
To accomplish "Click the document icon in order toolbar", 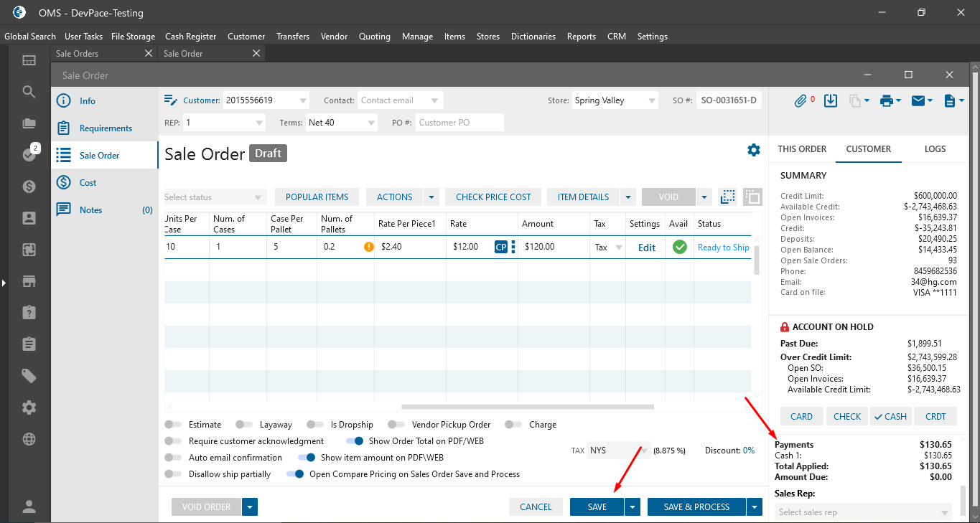I will [x=950, y=101].
